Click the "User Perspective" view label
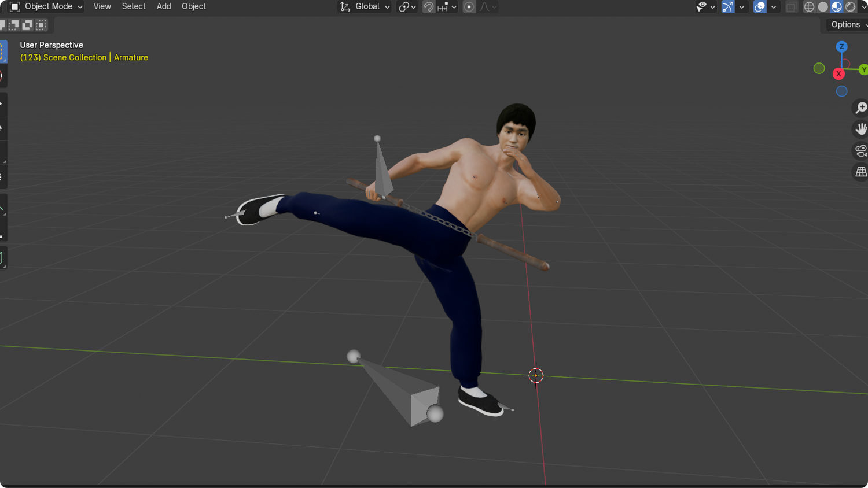This screenshot has width=868, height=488. (x=52, y=45)
